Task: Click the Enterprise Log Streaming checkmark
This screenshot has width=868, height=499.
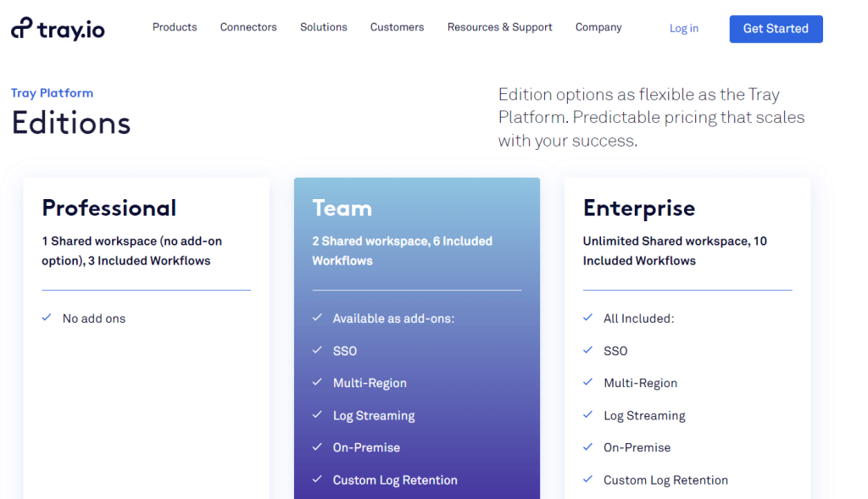Action: tap(588, 415)
